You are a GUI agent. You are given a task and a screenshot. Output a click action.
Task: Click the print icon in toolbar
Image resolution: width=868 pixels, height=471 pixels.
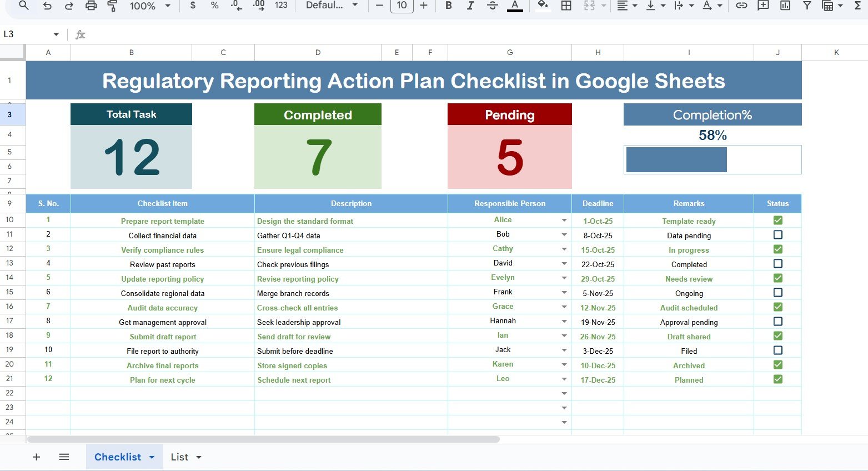click(91, 6)
